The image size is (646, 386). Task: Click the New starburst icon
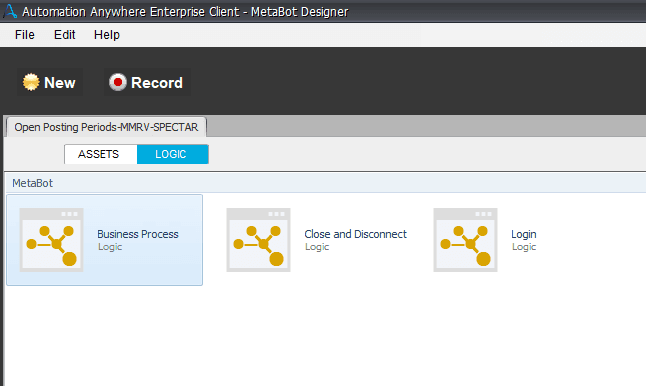click(x=31, y=82)
